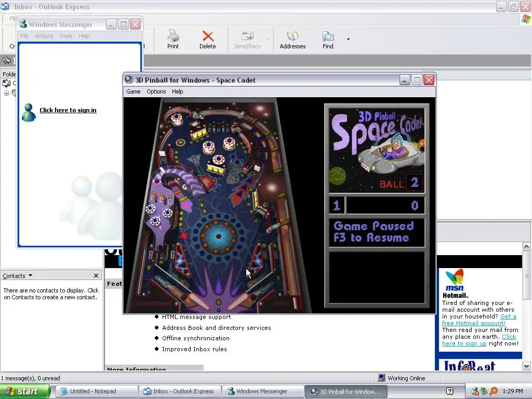The image size is (532, 399).
Task: Click the 'Click here to sign in' link
Action: pos(68,110)
